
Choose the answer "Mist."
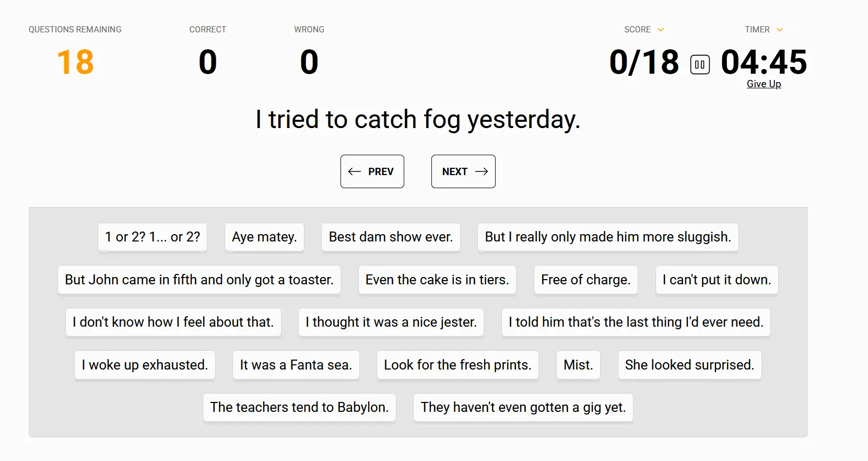point(578,365)
